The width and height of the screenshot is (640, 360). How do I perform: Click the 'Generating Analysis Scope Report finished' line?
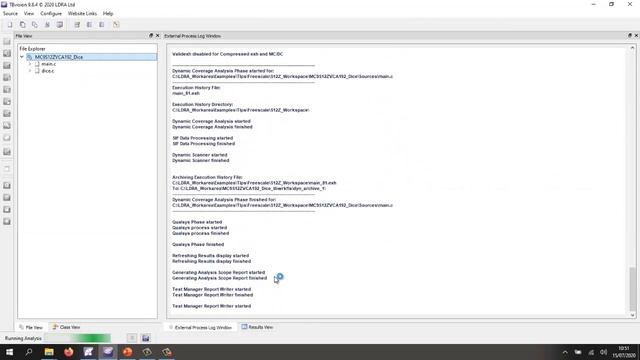pyautogui.click(x=220, y=278)
